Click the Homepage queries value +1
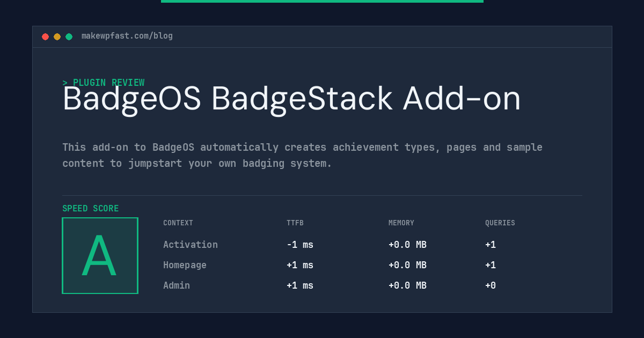 [491, 265]
